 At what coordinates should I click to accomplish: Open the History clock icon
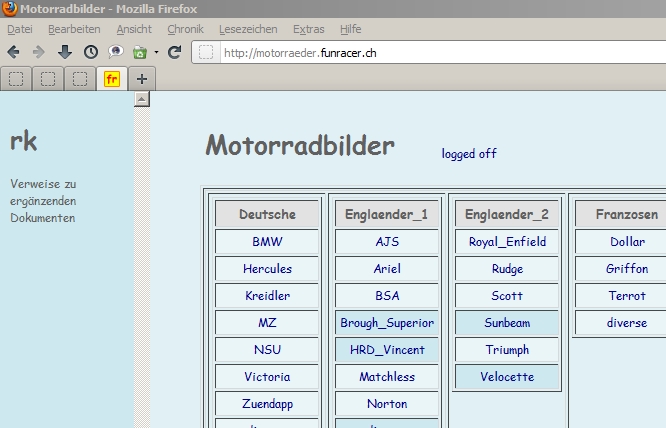pyautogui.click(x=91, y=52)
